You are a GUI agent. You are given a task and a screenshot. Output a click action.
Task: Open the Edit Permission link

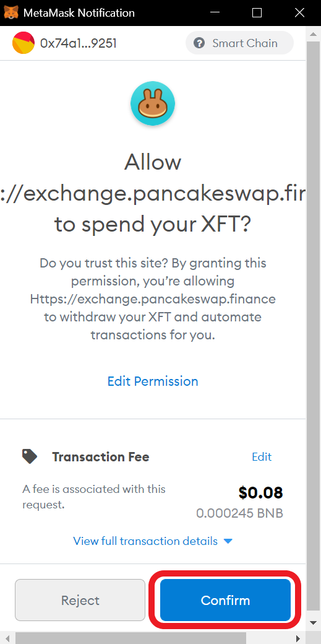(x=153, y=381)
